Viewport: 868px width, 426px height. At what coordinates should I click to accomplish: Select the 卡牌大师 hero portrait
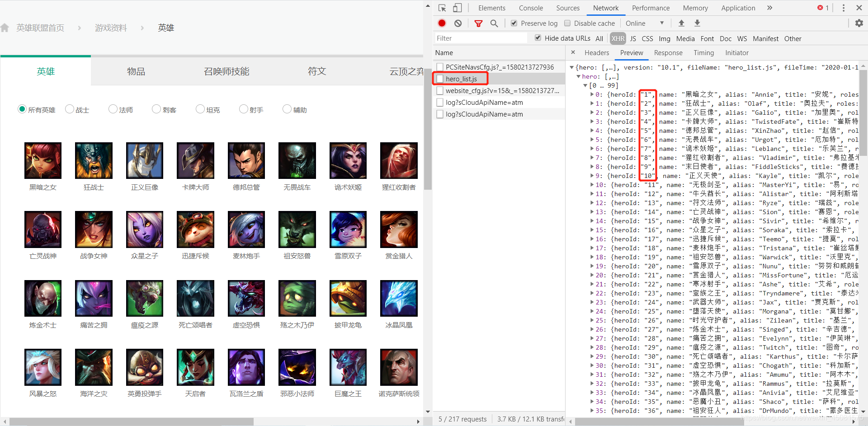pos(195,160)
